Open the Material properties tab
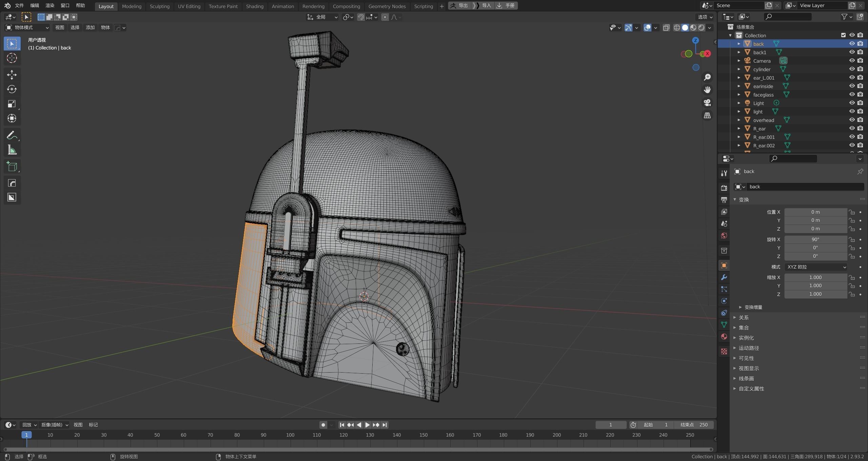This screenshot has height=461, width=868. (x=724, y=336)
